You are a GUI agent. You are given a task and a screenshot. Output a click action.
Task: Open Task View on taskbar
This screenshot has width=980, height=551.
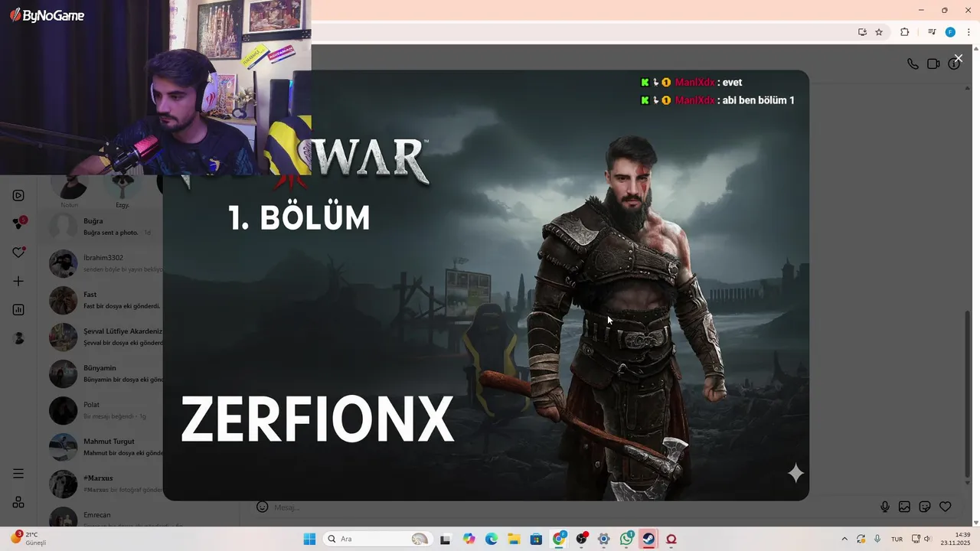click(x=445, y=539)
